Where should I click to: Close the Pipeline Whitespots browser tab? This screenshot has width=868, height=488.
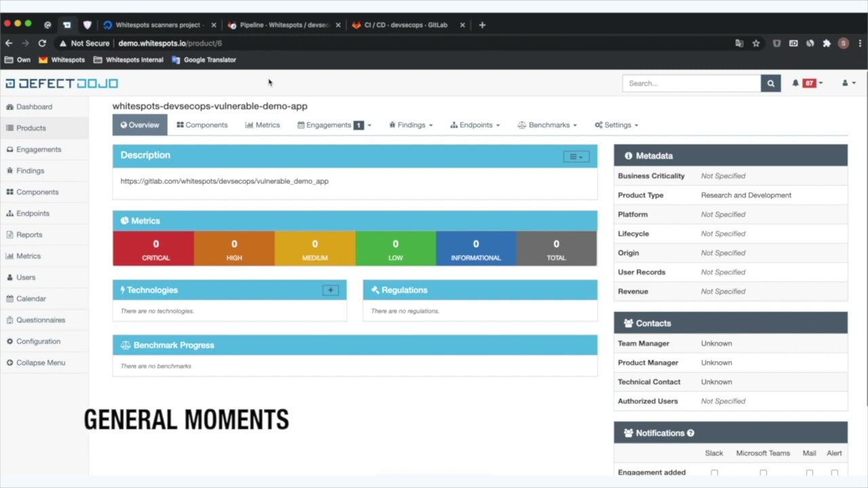coord(338,25)
